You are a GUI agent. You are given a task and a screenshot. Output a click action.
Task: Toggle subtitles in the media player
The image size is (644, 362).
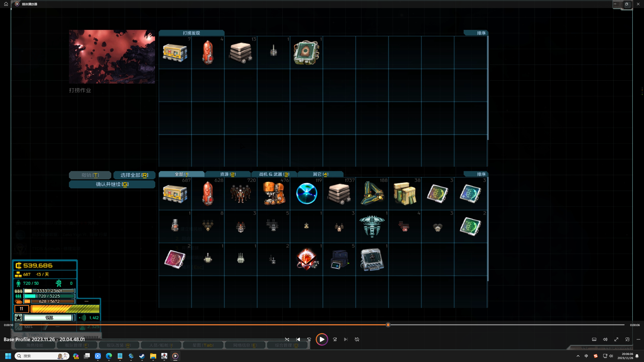(594, 339)
